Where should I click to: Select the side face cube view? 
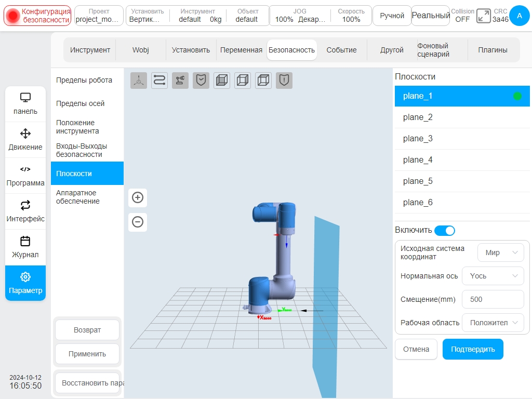pyautogui.click(x=243, y=81)
